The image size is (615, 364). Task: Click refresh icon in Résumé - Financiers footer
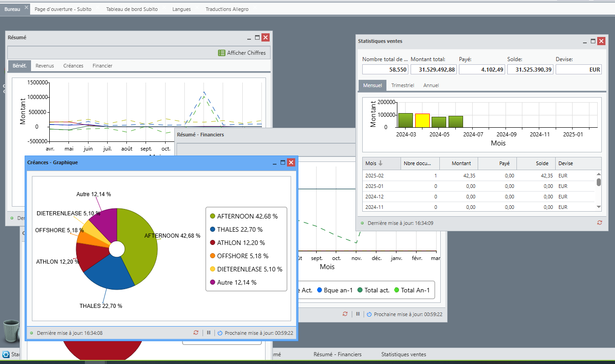coord(345,314)
